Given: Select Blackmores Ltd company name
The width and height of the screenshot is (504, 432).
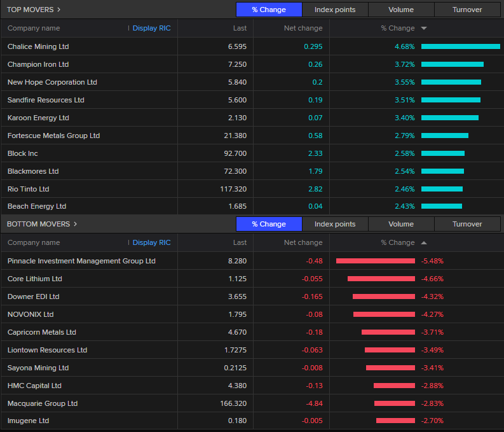Looking at the screenshot, I should click(33, 171).
